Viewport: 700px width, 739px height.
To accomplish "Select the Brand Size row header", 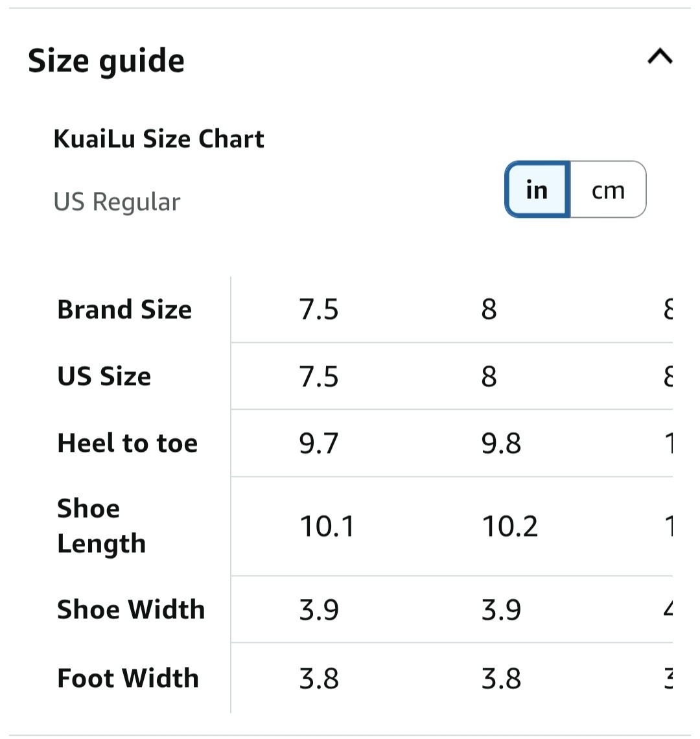I will 124,309.
